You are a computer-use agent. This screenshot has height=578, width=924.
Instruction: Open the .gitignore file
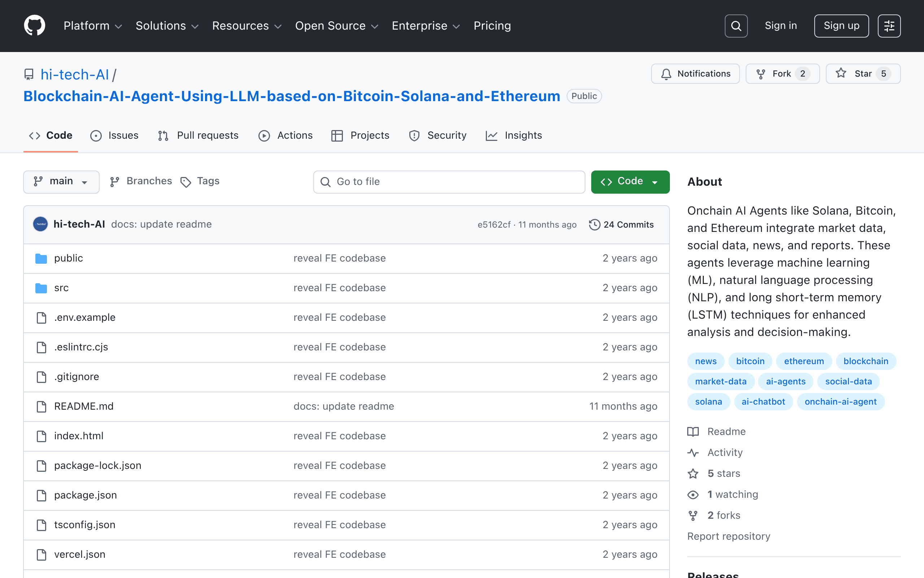pos(77,377)
